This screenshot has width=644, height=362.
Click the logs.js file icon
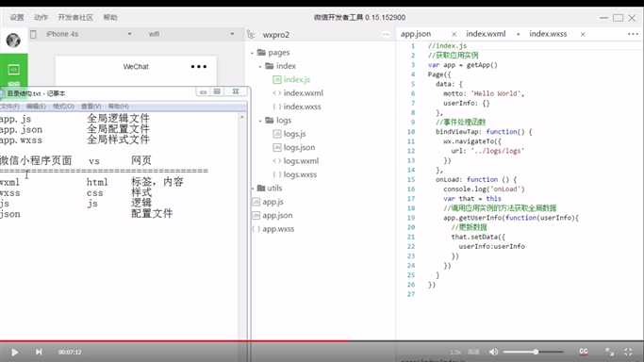tap(277, 134)
